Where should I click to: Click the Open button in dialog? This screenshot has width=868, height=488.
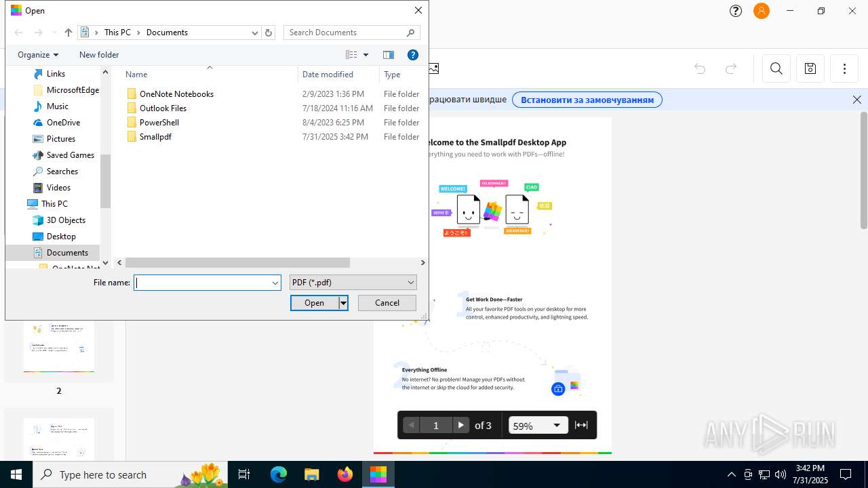(315, 303)
